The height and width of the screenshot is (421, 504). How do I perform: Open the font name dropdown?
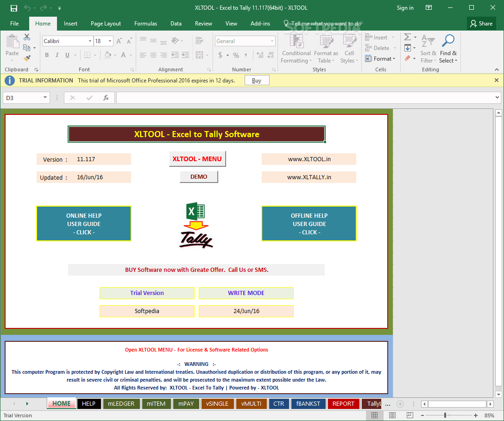click(91, 41)
